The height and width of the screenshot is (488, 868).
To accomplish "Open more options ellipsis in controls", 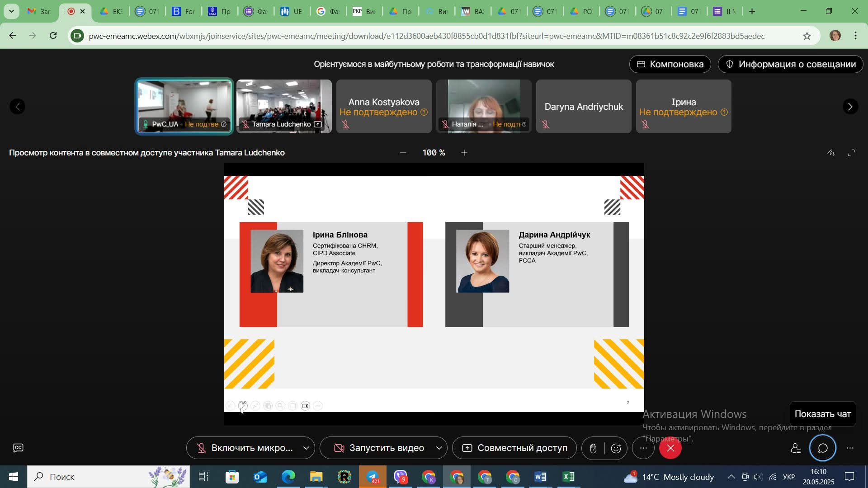I will point(643,448).
